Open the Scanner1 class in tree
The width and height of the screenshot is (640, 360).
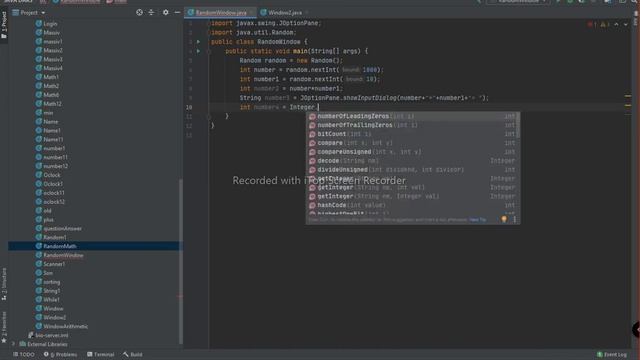pos(54,264)
